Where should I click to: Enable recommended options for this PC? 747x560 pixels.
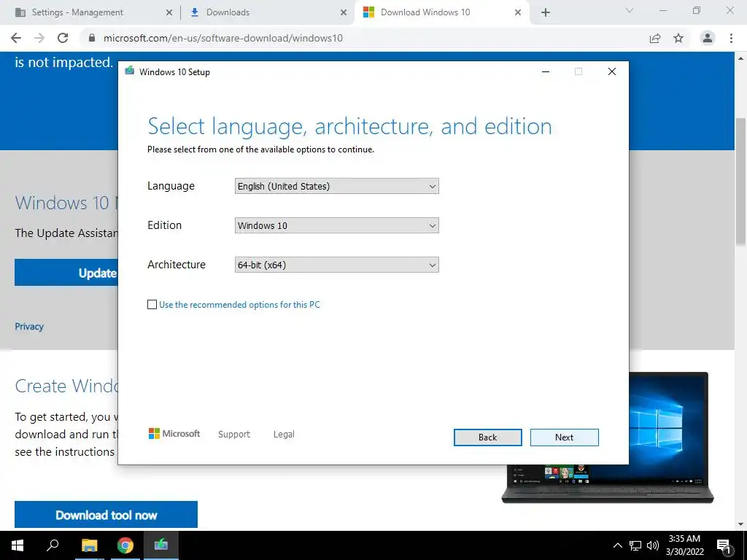coord(152,304)
